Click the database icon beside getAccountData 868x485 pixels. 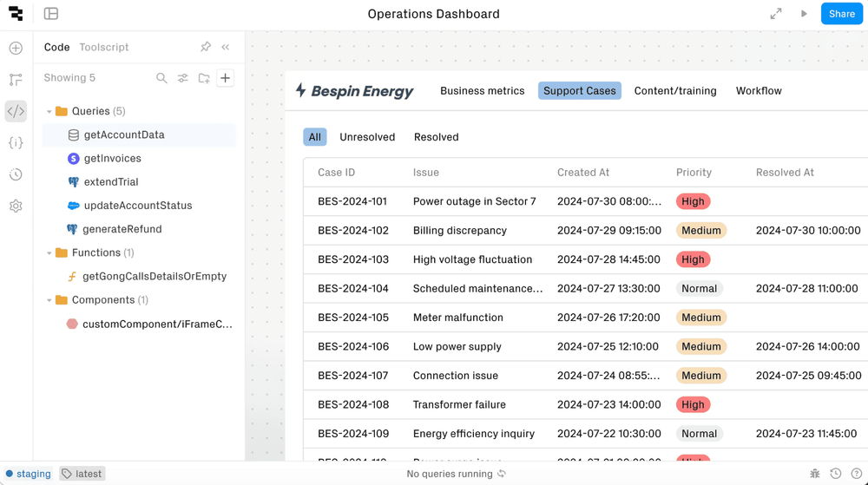[73, 135]
